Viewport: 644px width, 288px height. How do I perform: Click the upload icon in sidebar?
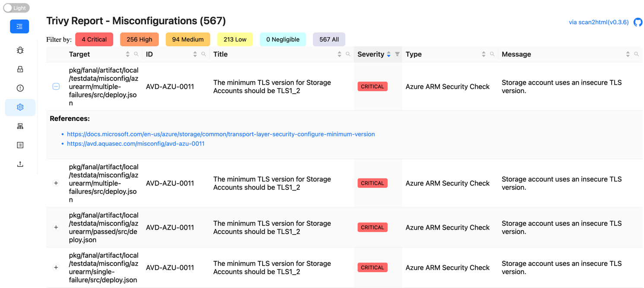tap(20, 164)
